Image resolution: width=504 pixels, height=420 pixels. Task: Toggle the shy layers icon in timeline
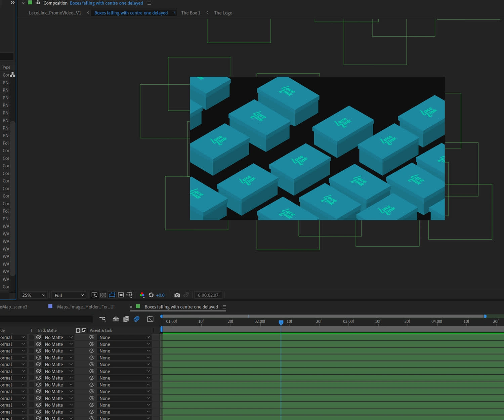click(116, 319)
